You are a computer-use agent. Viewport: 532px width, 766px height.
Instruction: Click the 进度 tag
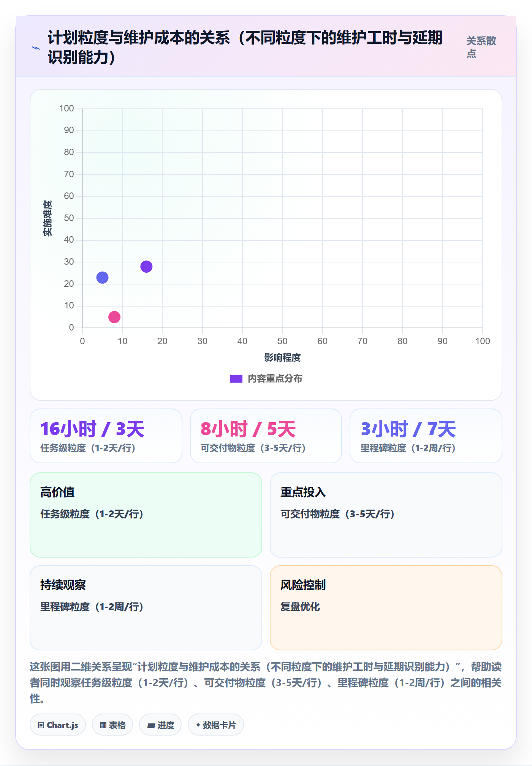tap(160, 725)
